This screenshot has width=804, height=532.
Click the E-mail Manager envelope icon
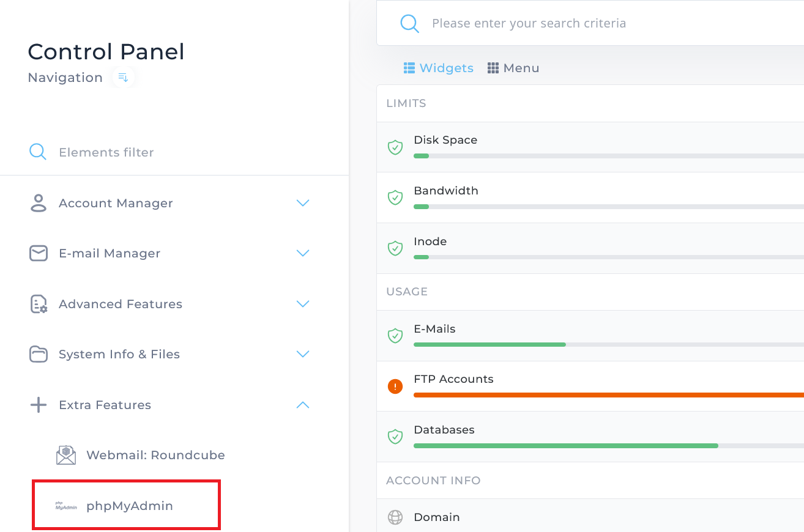[x=39, y=253]
